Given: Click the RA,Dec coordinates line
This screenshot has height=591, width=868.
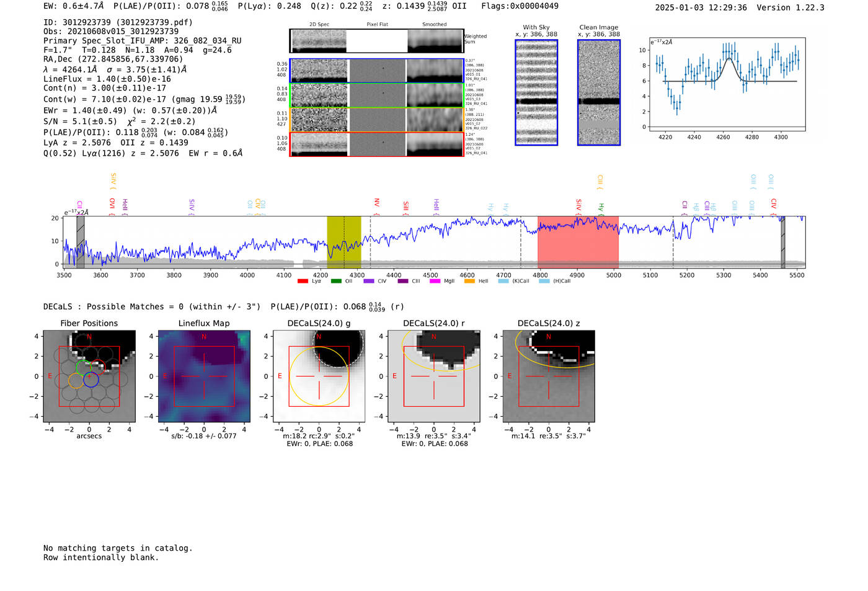Looking at the screenshot, I should [113, 60].
